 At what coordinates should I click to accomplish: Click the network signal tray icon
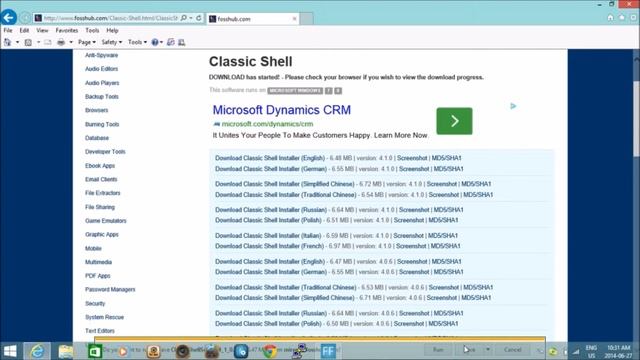[576, 351]
